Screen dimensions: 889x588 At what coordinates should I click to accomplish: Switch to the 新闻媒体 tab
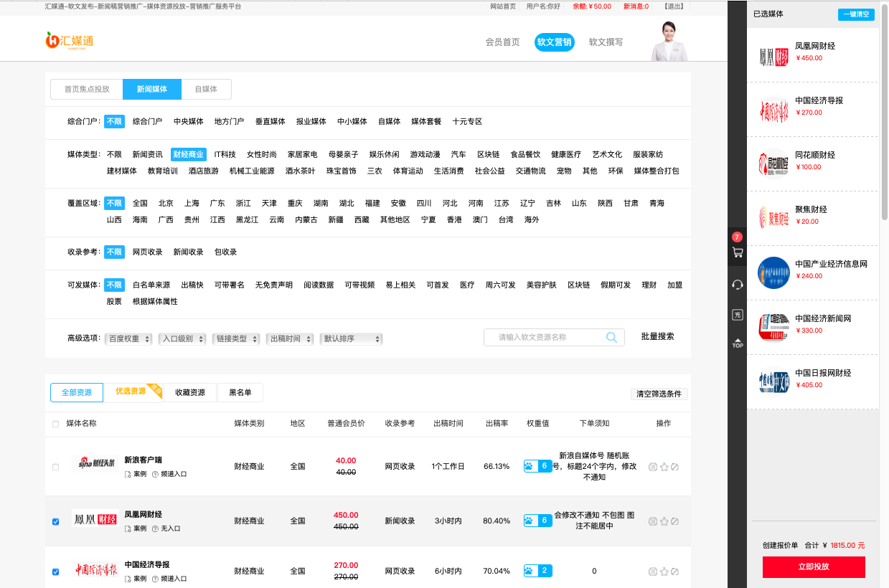tap(151, 89)
